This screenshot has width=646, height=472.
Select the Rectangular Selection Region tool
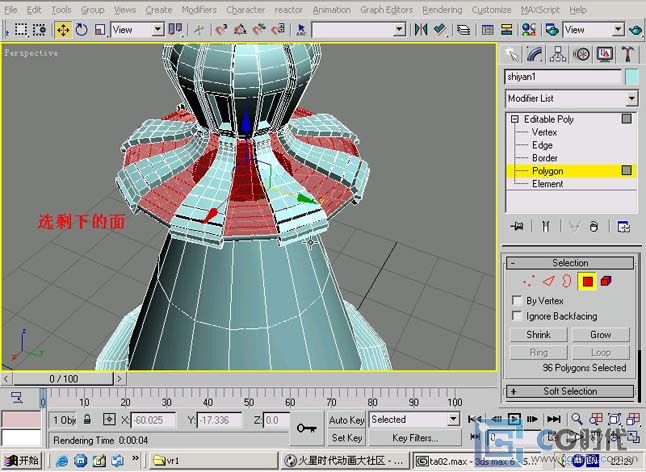click(21, 30)
